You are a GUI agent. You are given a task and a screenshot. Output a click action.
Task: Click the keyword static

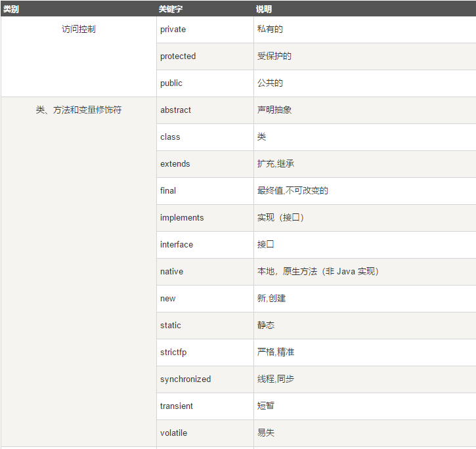pyautogui.click(x=171, y=326)
